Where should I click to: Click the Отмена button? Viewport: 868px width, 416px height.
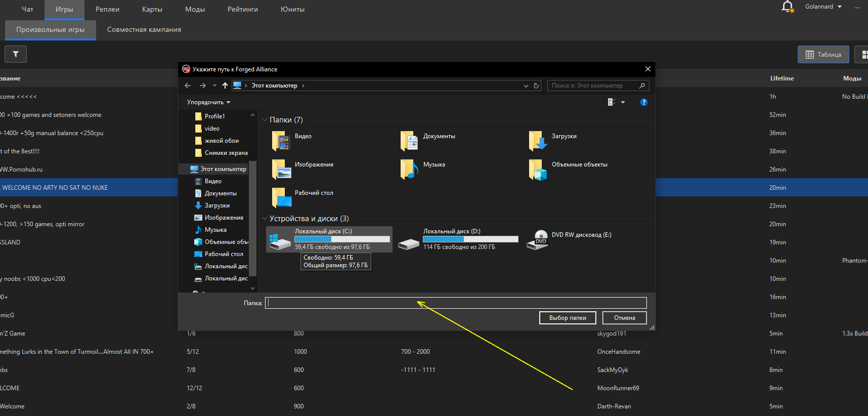(x=625, y=318)
